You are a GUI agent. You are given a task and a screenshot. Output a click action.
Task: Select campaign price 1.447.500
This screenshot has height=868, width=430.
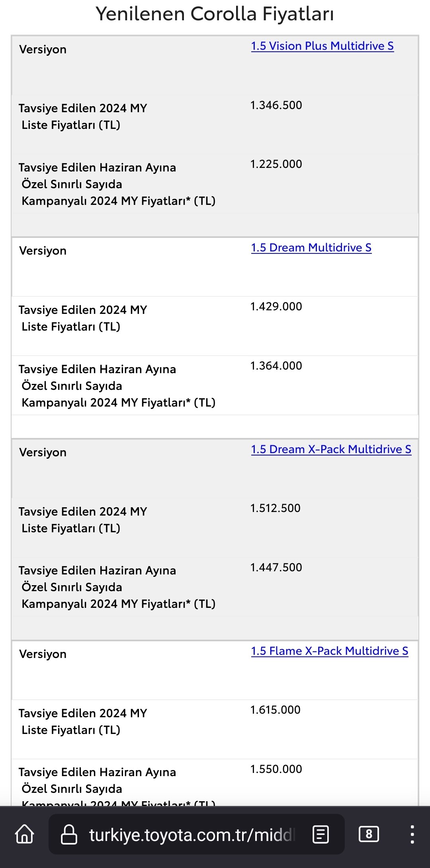[276, 568]
